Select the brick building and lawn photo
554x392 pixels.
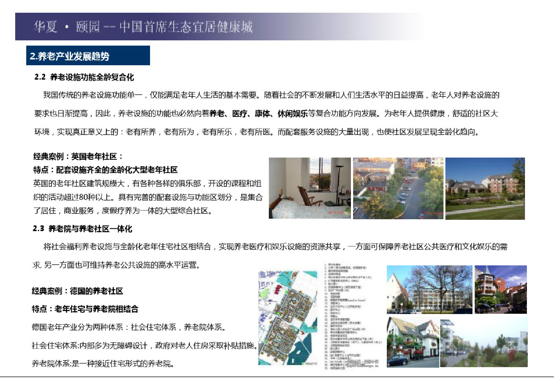(x=485, y=189)
